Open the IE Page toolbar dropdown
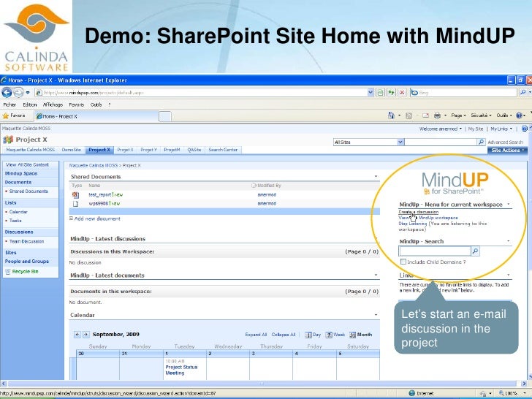Image resolution: width=532 pixels, height=399 pixels. (x=458, y=115)
